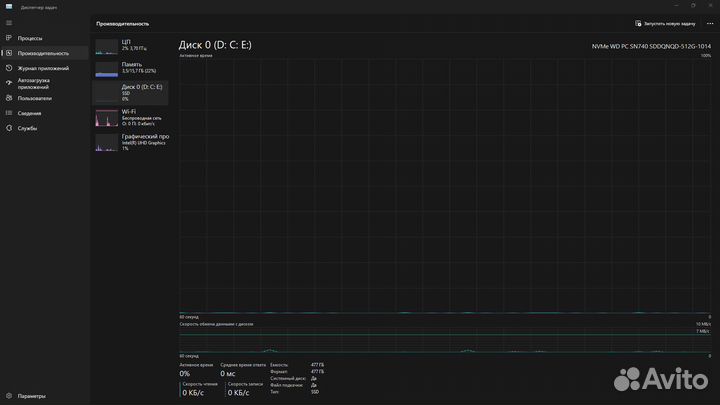Select Wi-Fi in the performance list

131,117
